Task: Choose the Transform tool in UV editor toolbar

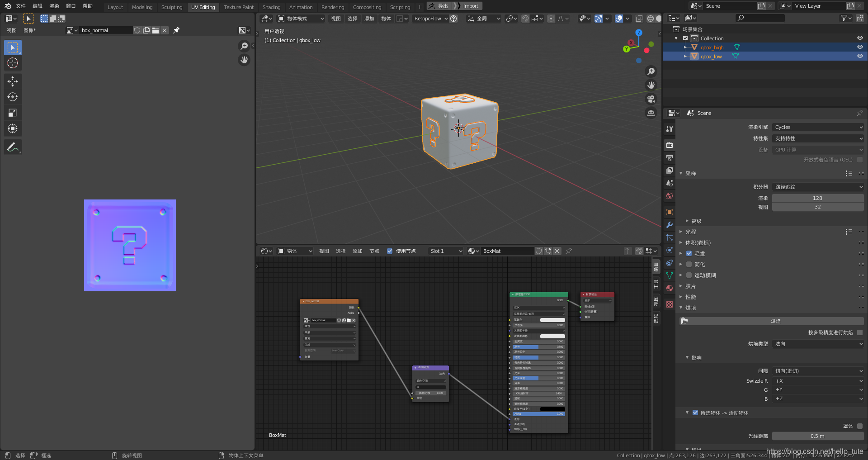Action: pyautogui.click(x=13, y=129)
